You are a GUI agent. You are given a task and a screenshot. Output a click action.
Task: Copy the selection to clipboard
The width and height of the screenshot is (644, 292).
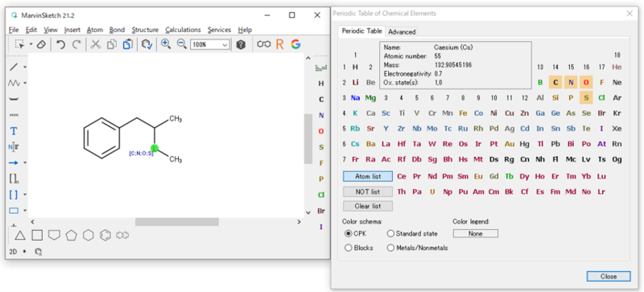[112, 44]
